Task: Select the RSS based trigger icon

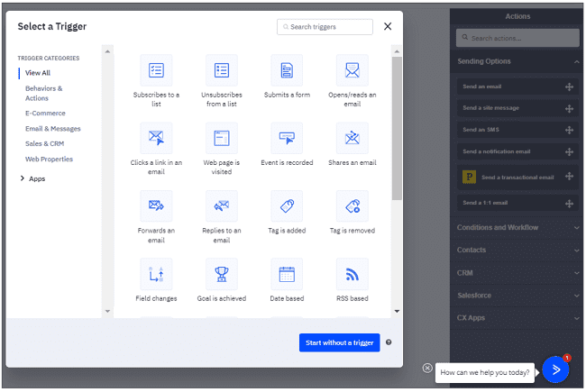Action: click(353, 273)
